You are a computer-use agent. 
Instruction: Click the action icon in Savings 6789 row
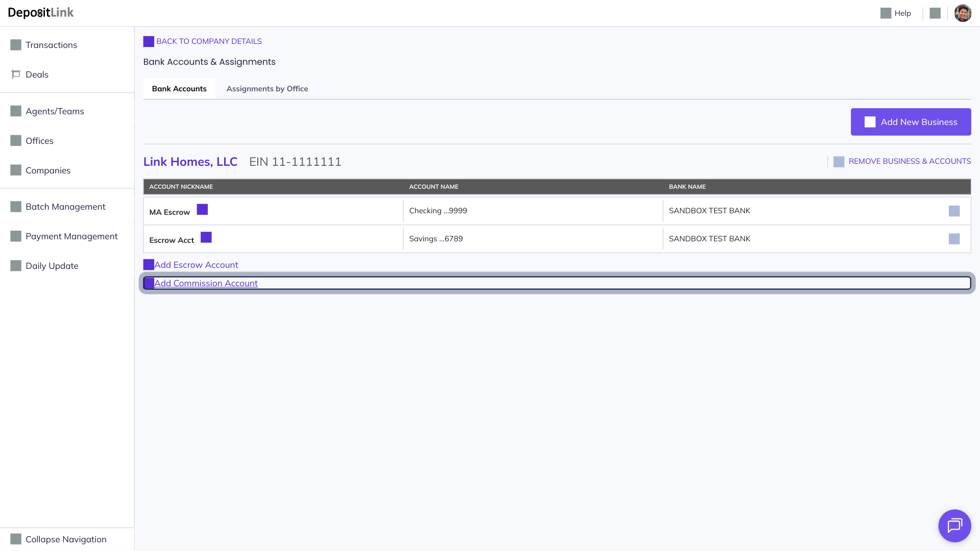click(x=953, y=239)
